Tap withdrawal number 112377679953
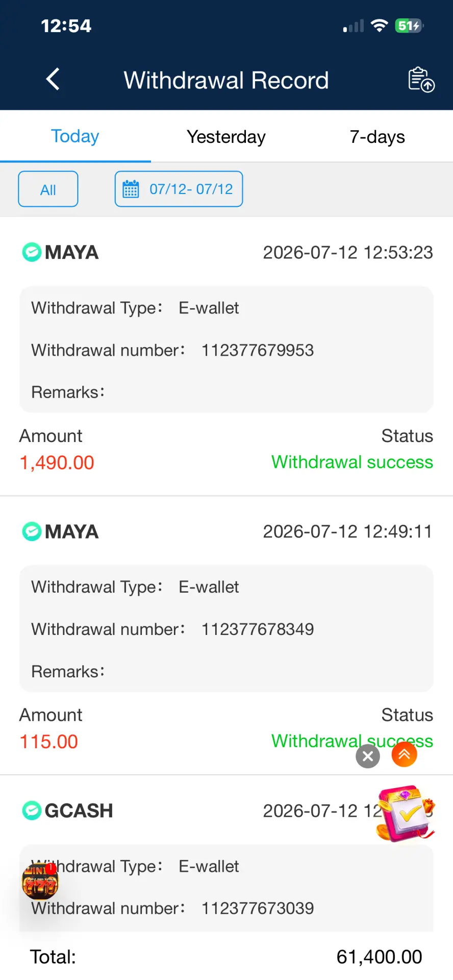This screenshot has width=453, height=980. [258, 350]
